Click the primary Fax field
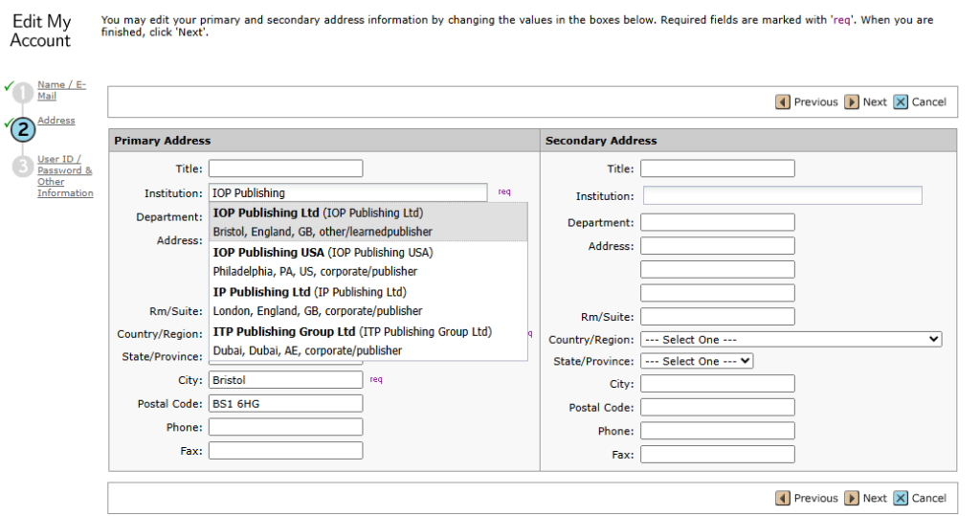980x516 pixels. click(285, 451)
